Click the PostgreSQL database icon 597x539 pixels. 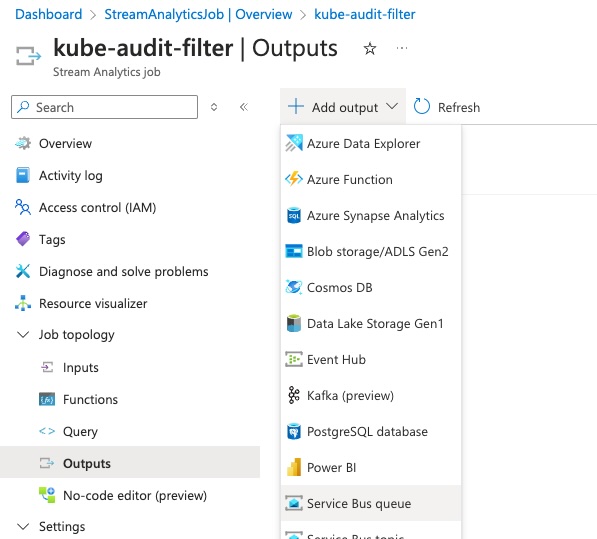tap(294, 431)
